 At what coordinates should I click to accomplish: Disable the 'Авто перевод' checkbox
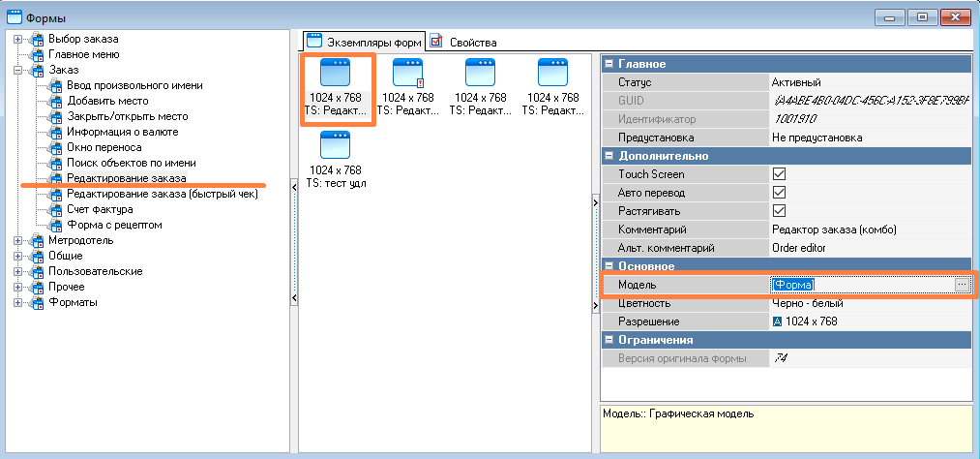[x=779, y=193]
